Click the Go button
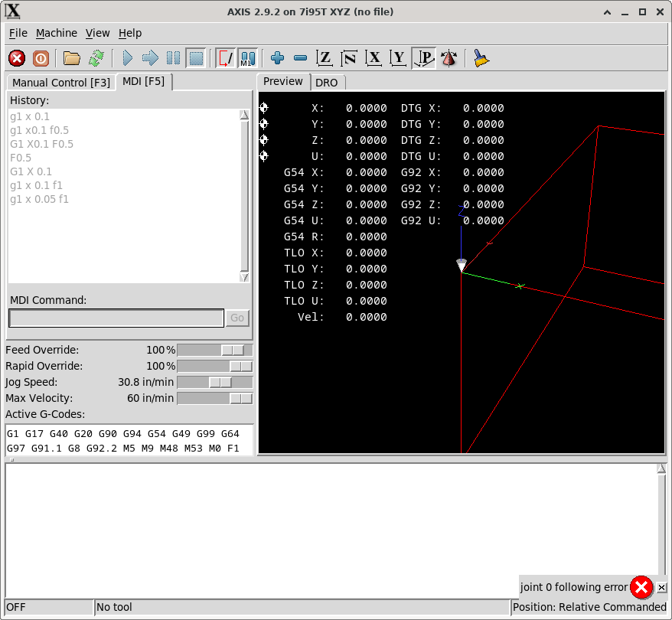Viewport: 672px width, 620px height. pyautogui.click(x=237, y=318)
